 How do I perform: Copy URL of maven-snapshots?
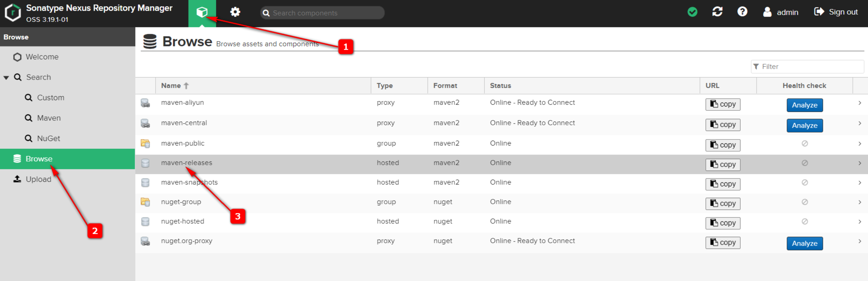point(723,184)
